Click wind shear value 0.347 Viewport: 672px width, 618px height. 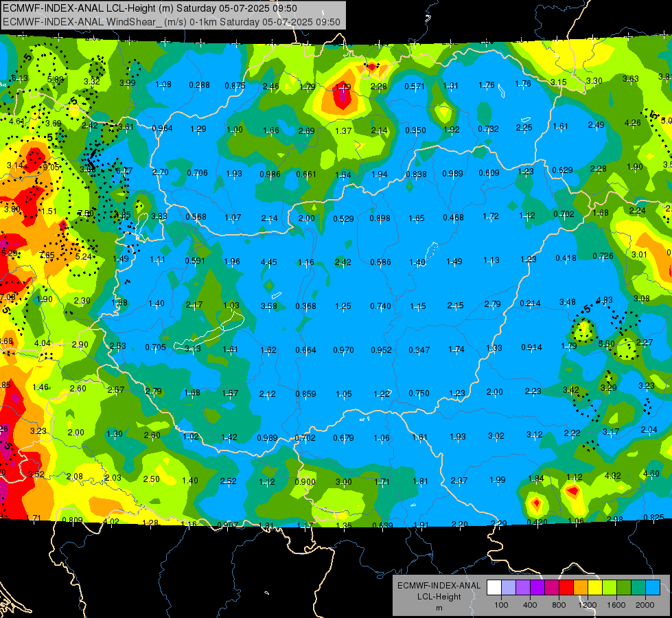click(x=419, y=350)
